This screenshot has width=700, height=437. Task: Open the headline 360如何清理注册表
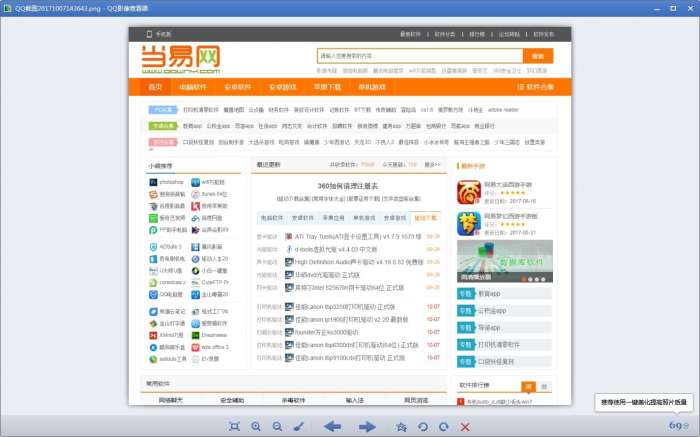(348, 186)
